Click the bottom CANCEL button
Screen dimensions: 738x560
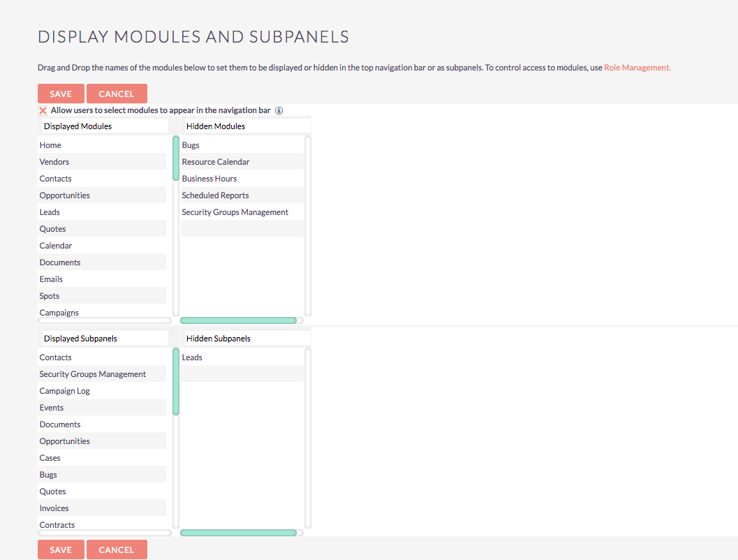pyautogui.click(x=117, y=550)
